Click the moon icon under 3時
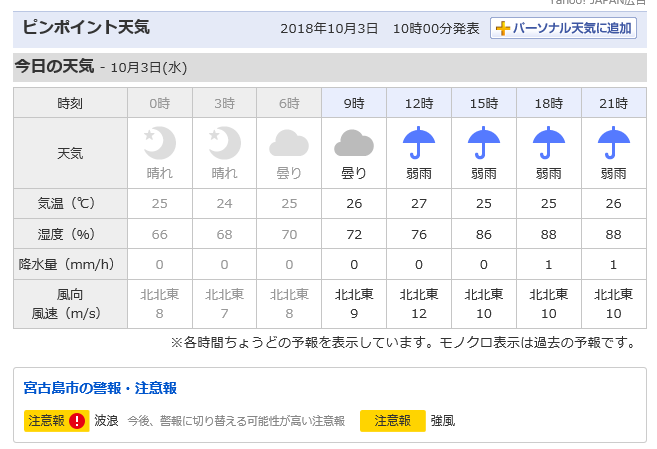Image resolution: width=657 pixels, height=449 pixels. (224, 143)
